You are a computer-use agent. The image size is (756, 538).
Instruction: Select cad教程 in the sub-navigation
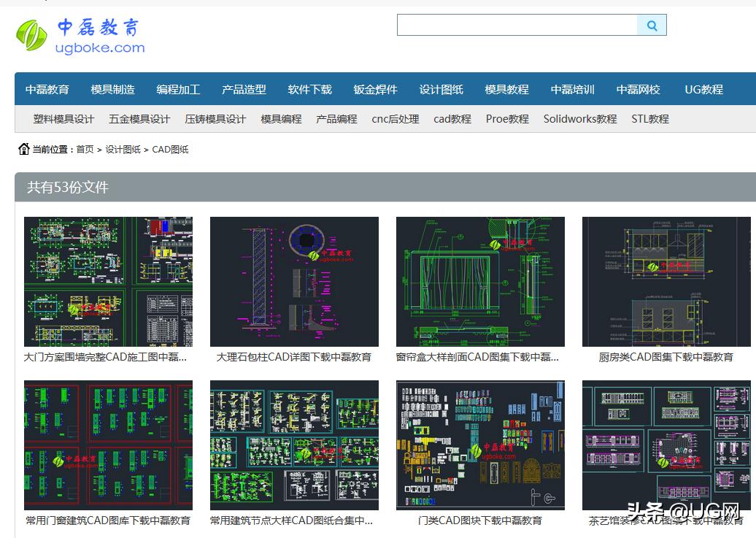click(452, 118)
